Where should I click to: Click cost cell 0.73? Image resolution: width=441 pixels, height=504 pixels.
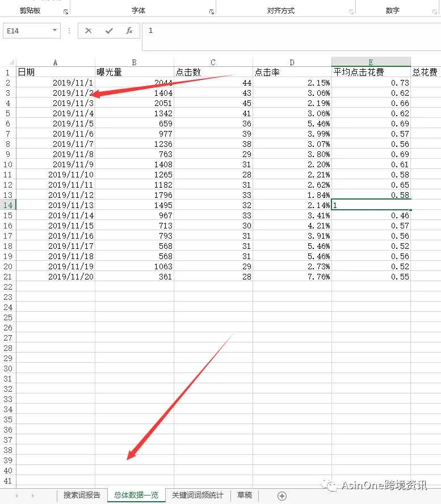coord(371,83)
